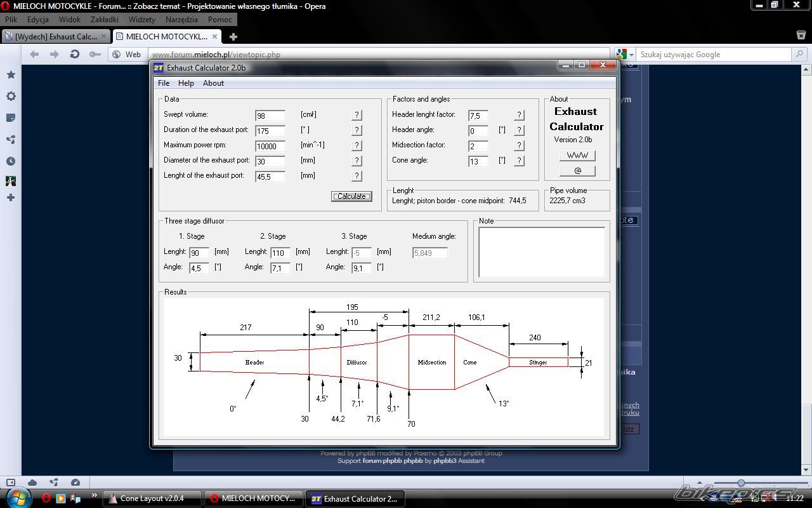This screenshot has height=508, width=812.
Task: Show help for Diameter of exhaust port
Action: point(357,161)
